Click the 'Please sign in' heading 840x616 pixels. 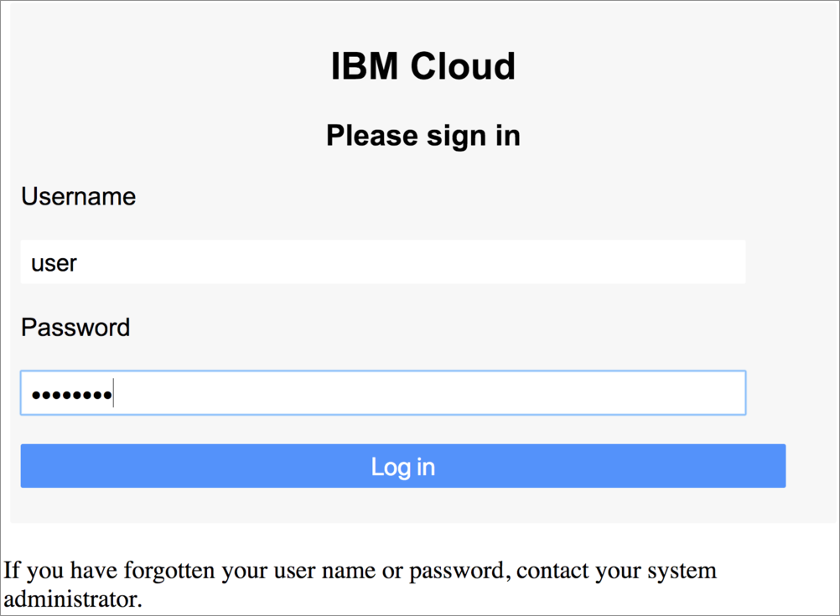[423, 136]
